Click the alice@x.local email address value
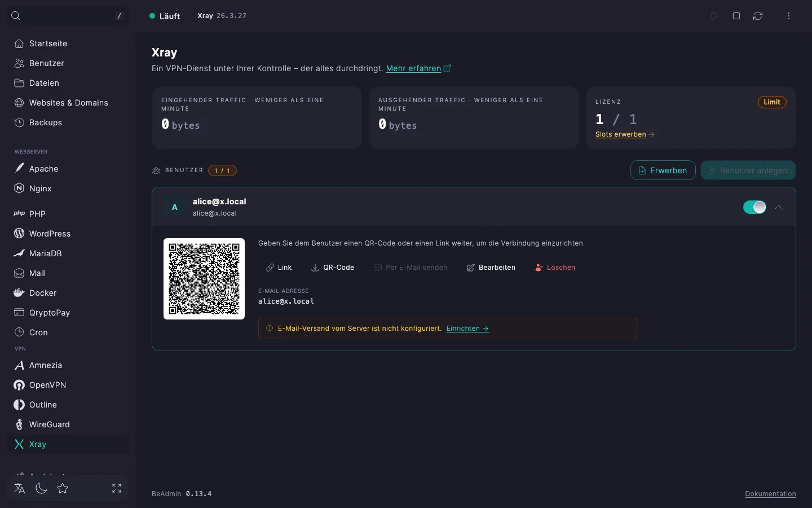812x508 pixels. 286,301
